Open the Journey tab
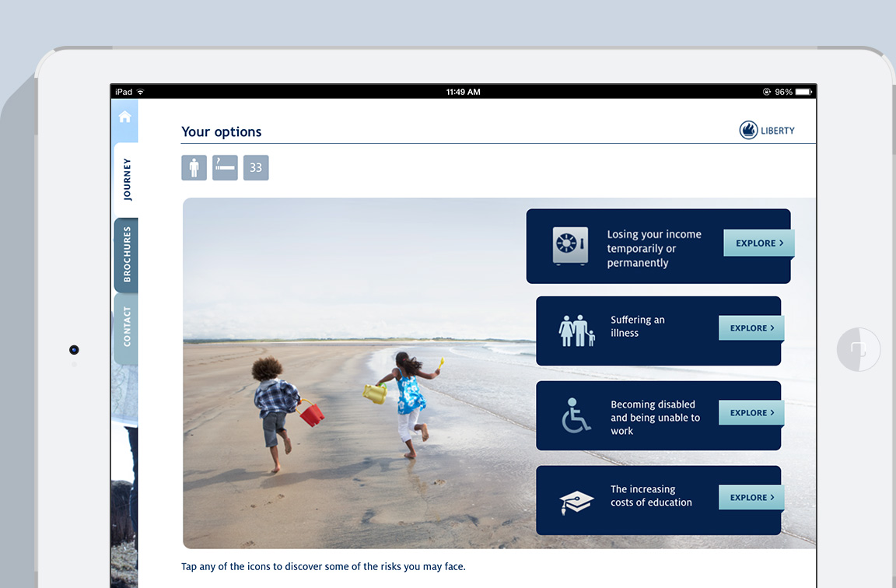896x588 pixels. click(126, 180)
